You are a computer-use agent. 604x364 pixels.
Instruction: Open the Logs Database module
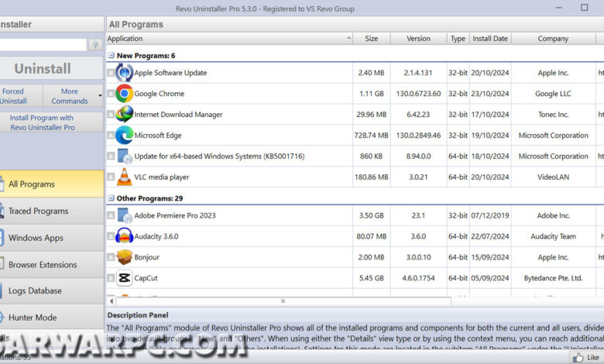pos(52,291)
